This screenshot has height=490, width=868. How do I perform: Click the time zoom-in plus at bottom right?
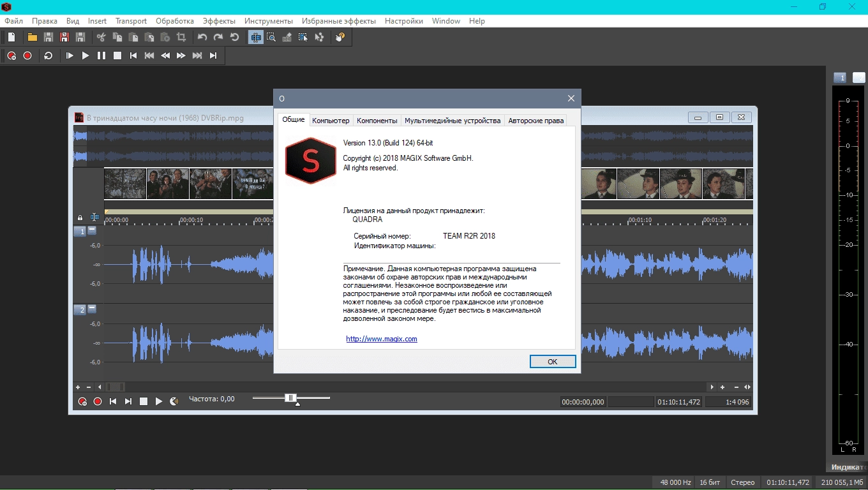722,387
